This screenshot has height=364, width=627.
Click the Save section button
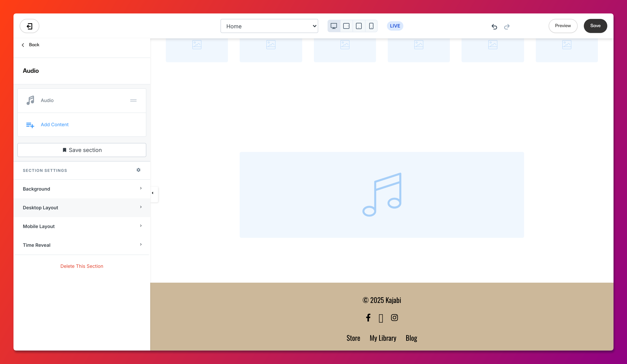82,150
